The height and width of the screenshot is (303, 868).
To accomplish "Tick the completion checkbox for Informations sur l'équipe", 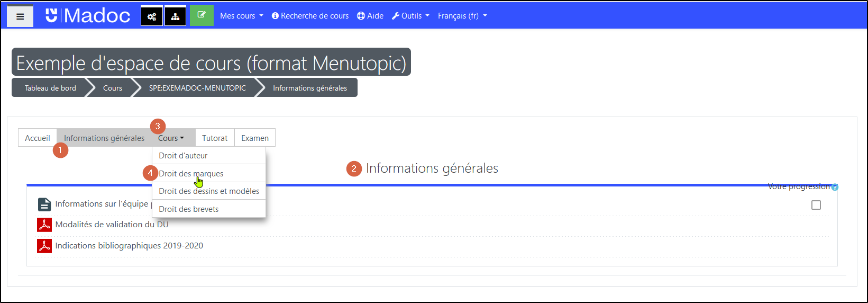I will 816,205.
